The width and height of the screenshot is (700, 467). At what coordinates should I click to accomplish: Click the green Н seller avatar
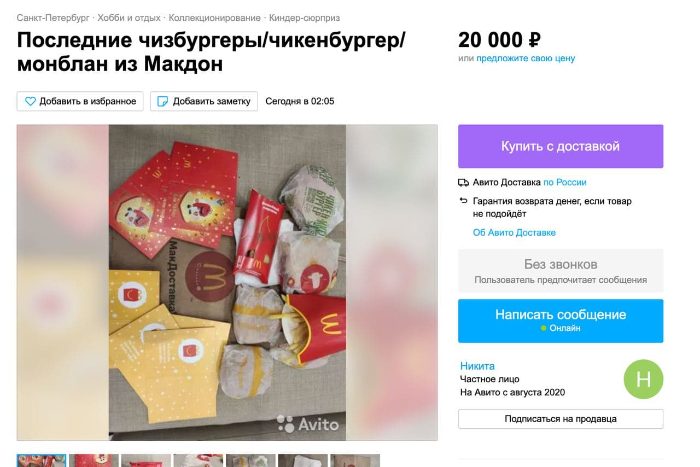pos(643,379)
